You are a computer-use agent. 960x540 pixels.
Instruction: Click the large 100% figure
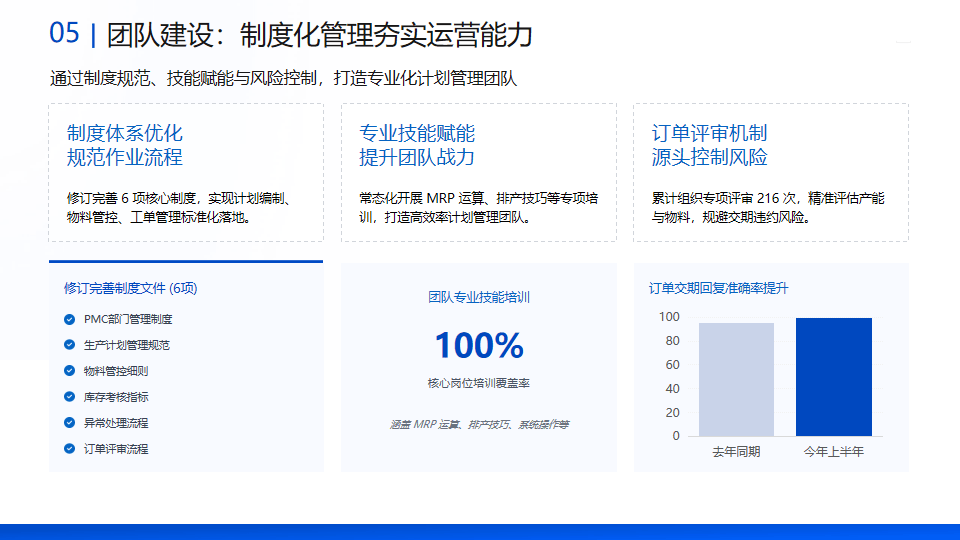pos(479,345)
